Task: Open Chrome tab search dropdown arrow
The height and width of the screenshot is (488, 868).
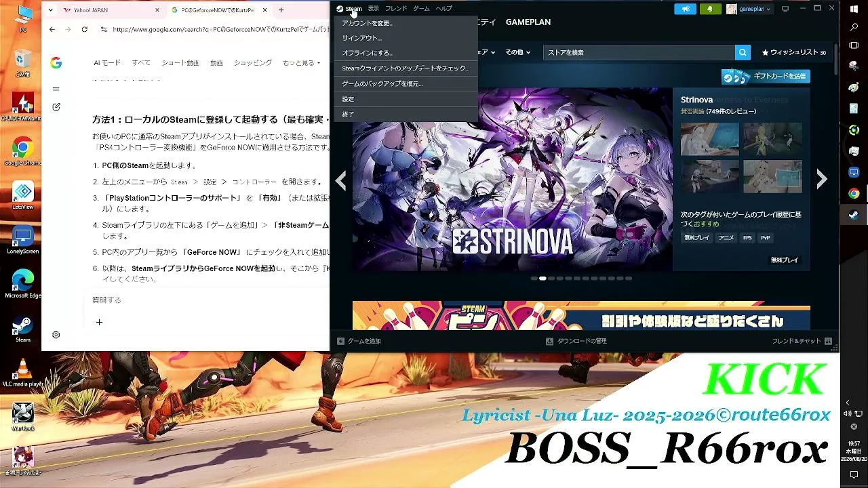Action: [x=51, y=10]
